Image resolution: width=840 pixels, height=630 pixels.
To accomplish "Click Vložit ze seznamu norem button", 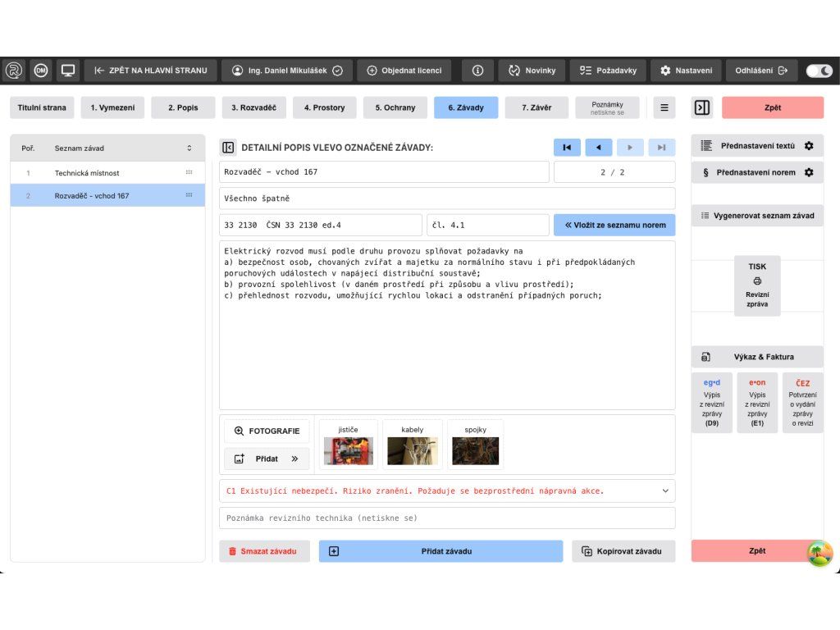I will (x=614, y=225).
